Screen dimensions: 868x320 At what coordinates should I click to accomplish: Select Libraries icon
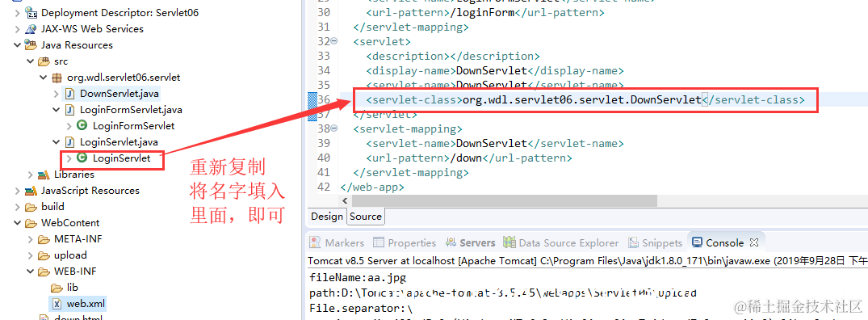tap(44, 175)
